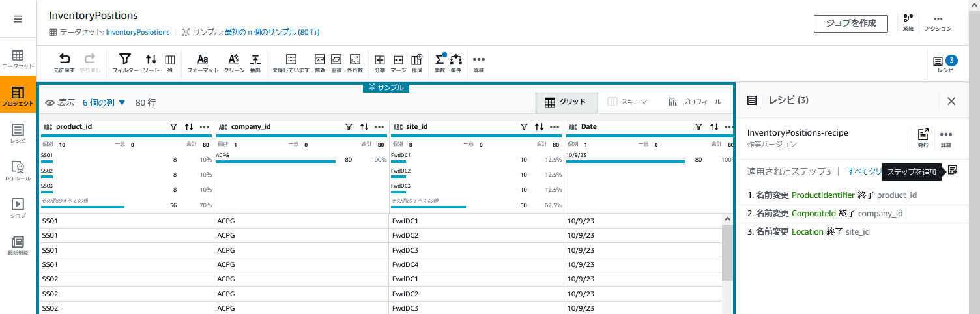Filter the Date column
The image size is (980, 314).
coord(699,127)
